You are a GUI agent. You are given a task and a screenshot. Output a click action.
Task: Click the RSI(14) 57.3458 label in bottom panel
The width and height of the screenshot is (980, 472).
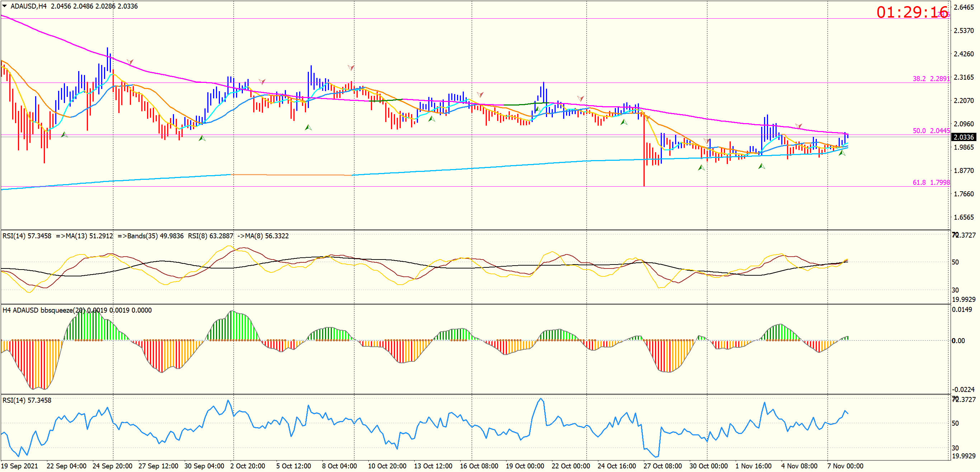click(x=27, y=400)
